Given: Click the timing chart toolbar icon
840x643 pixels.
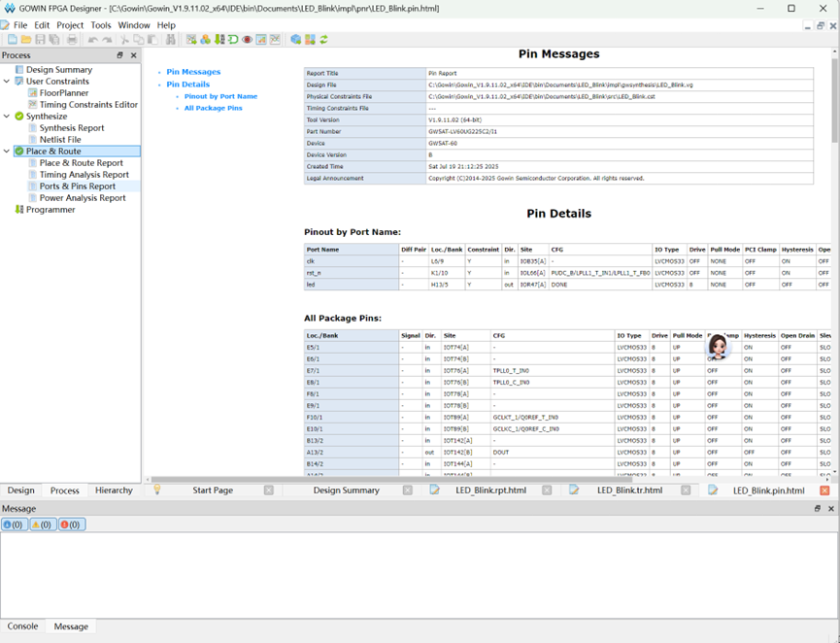Looking at the screenshot, I should click(275, 40).
